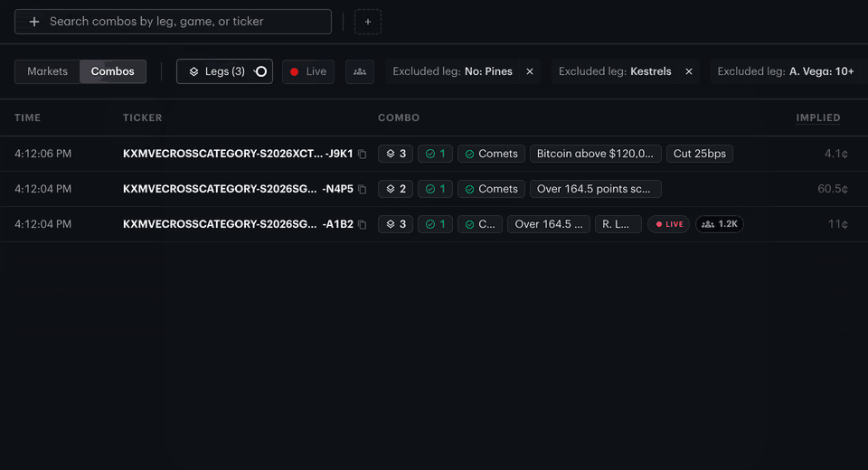Click the 3-legs badge in the -A1B2 row
This screenshot has height=470, width=868.
pos(395,223)
